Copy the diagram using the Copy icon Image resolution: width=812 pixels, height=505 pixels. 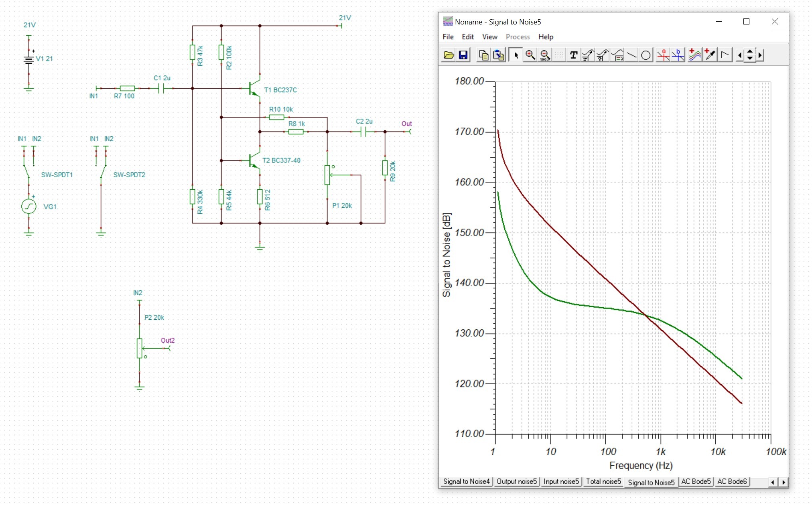(x=483, y=55)
